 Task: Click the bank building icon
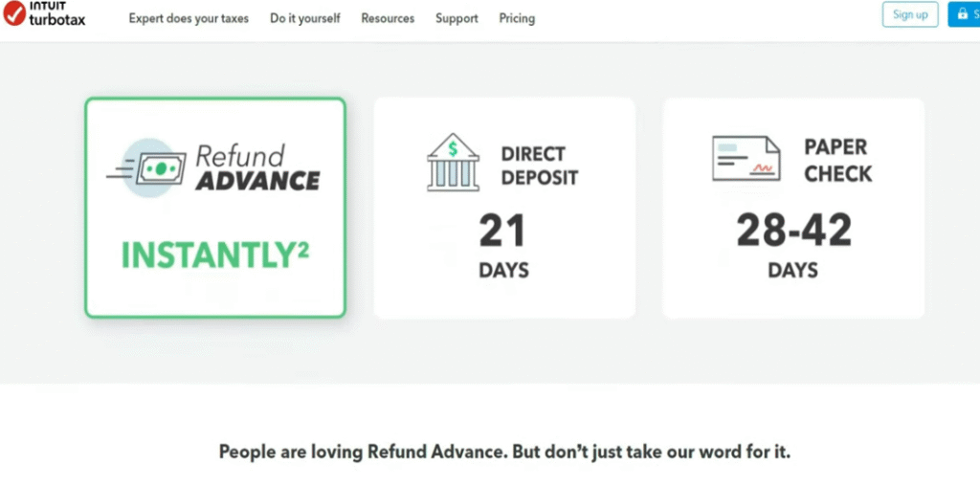[453, 162]
